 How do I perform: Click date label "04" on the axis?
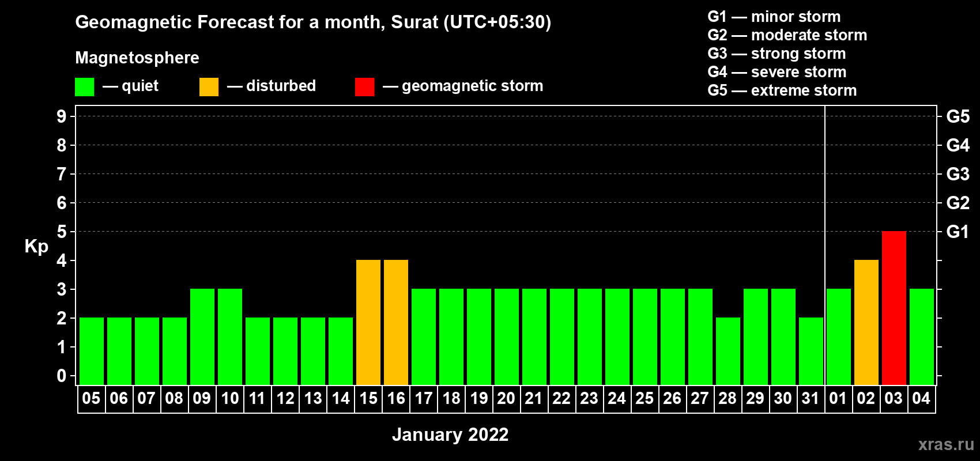click(921, 399)
